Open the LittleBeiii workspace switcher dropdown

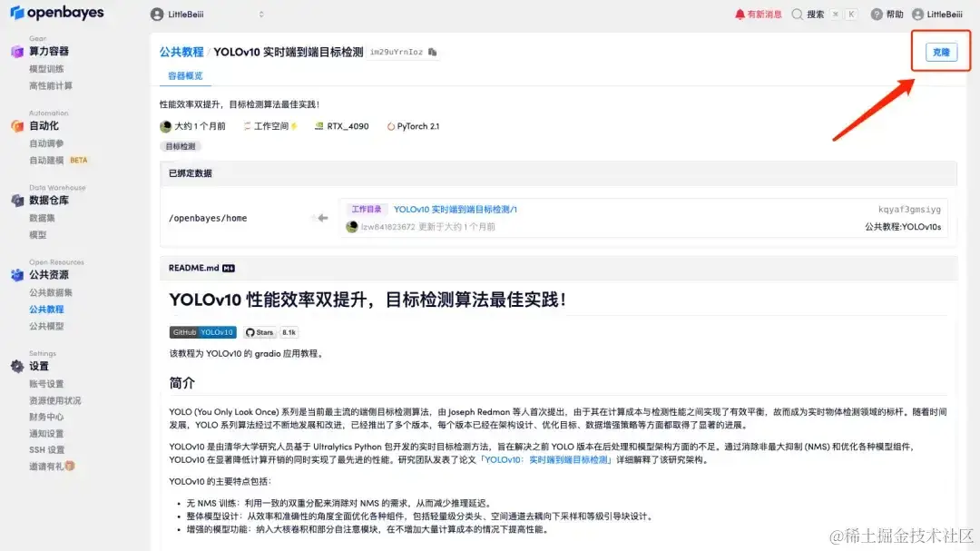(x=208, y=15)
